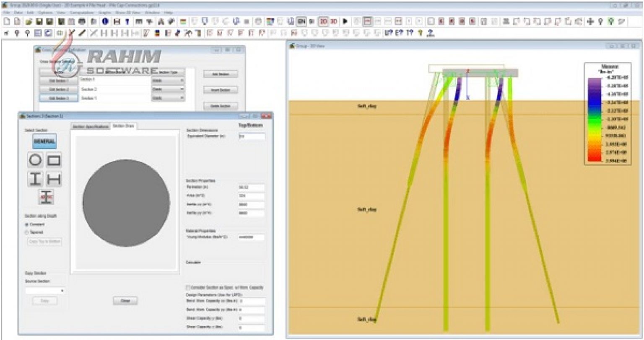Enable the Consider Section as Spec. Nom. Capacity checkbox
Screen dimensions: 644x340
pyautogui.click(x=188, y=288)
